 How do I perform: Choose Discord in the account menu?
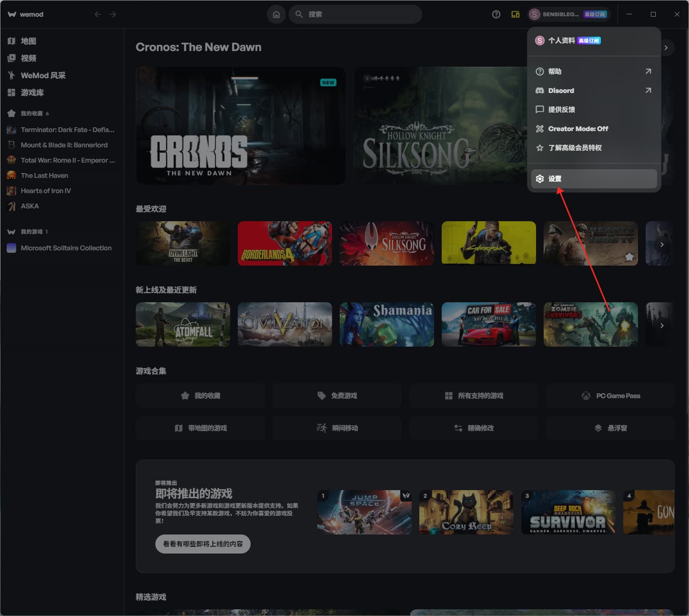(x=561, y=91)
